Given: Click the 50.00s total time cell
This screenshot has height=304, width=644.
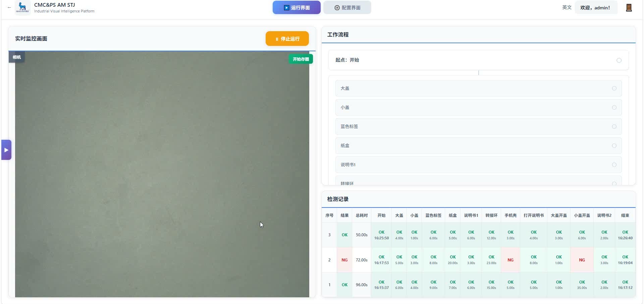Looking at the screenshot, I should 362,235.
